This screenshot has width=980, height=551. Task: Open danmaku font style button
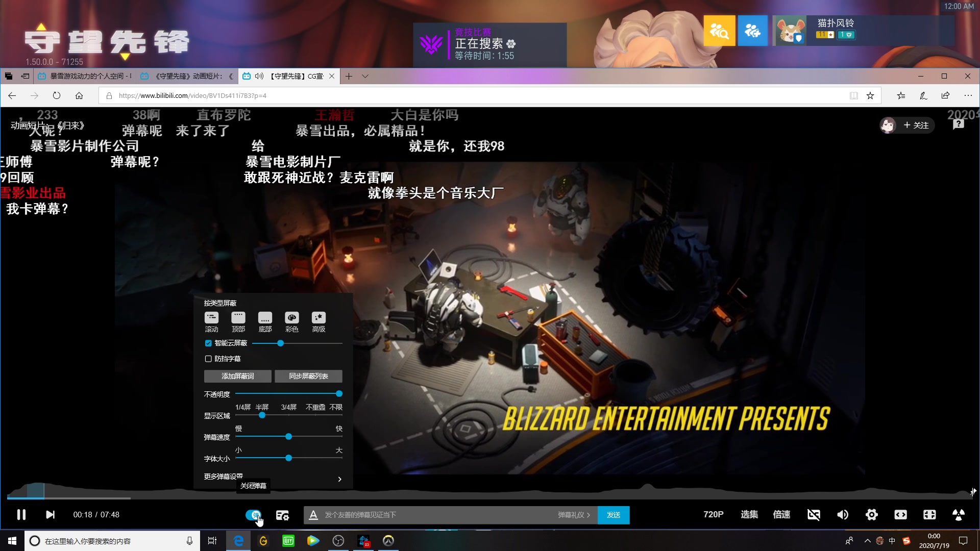[x=313, y=515]
